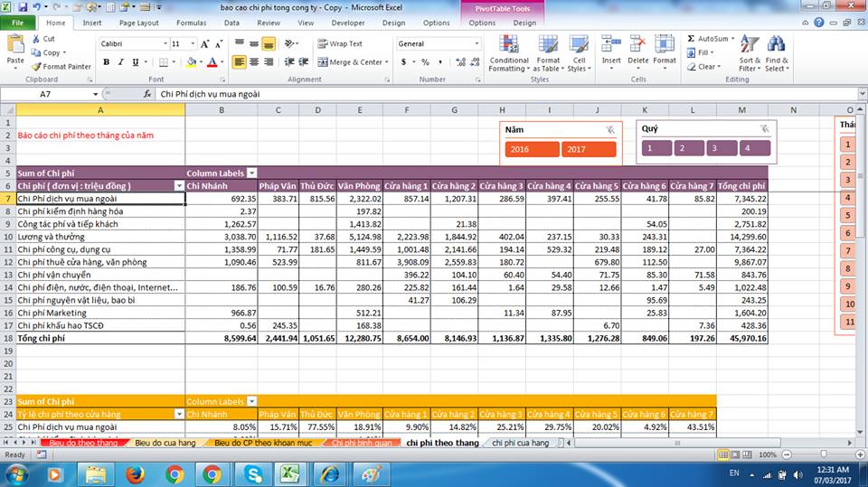Open Sort & Filter
868x487 pixels.
[750, 53]
